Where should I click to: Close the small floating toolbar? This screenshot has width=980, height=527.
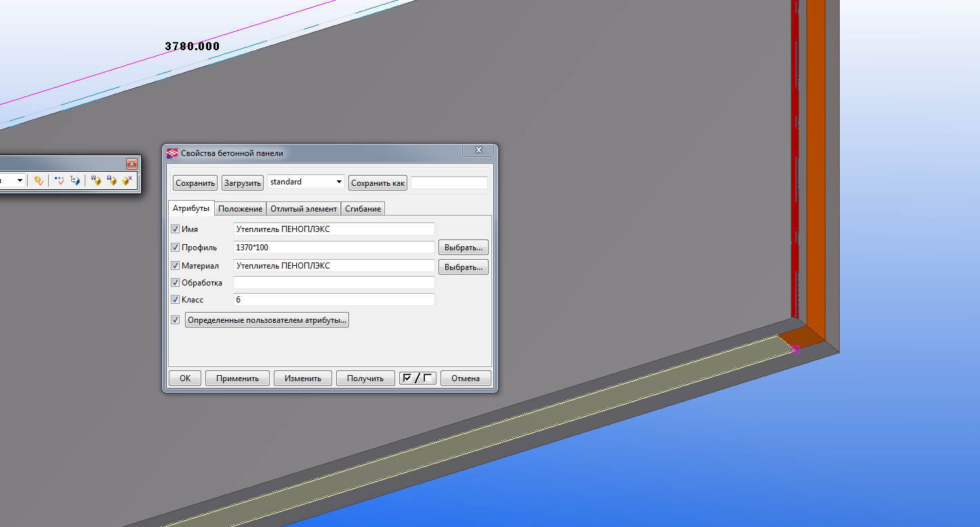[x=131, y=164]
